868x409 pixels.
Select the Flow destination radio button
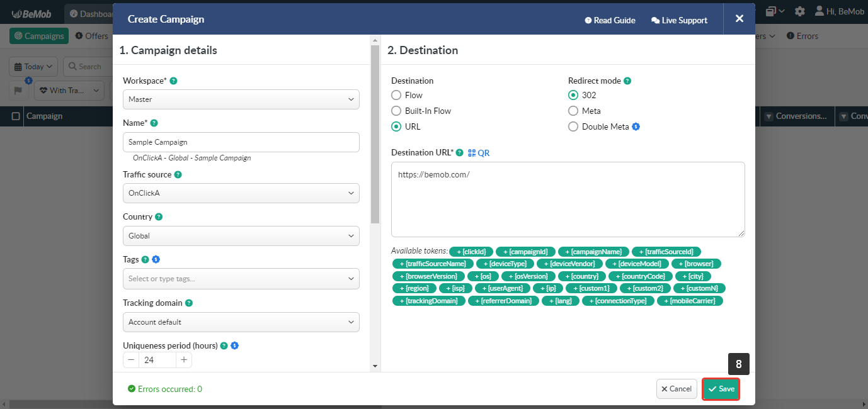point(396,95)
